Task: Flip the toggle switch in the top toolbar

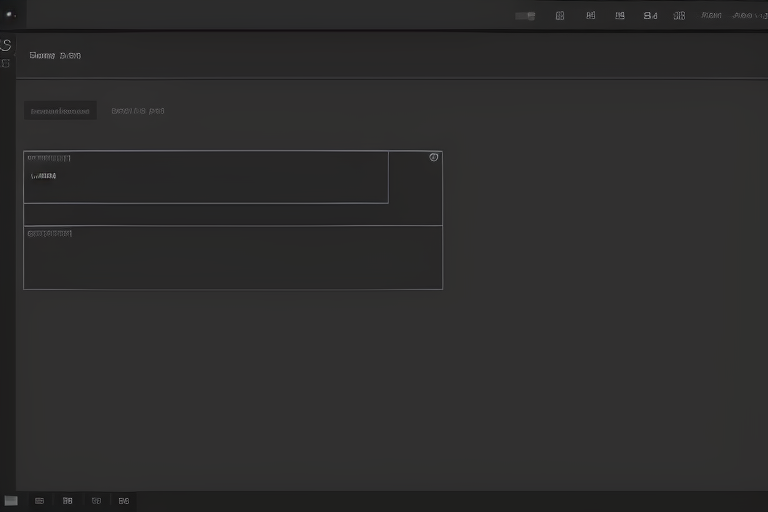Action: coord(525,16)
